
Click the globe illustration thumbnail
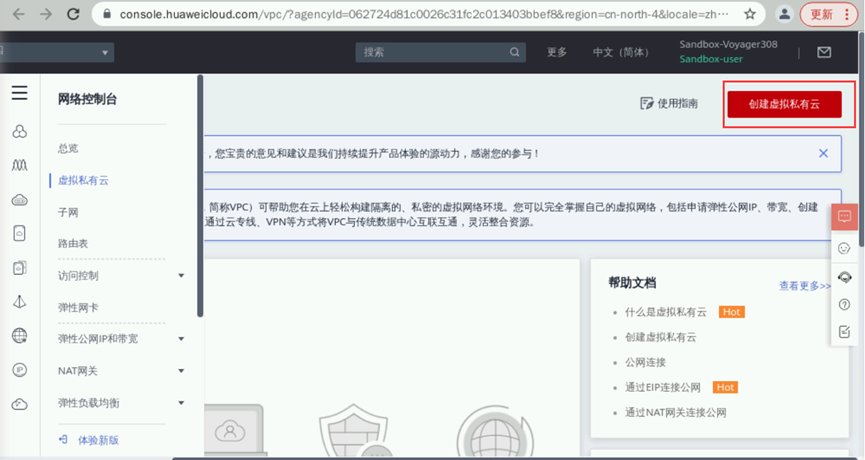(495, 433)
